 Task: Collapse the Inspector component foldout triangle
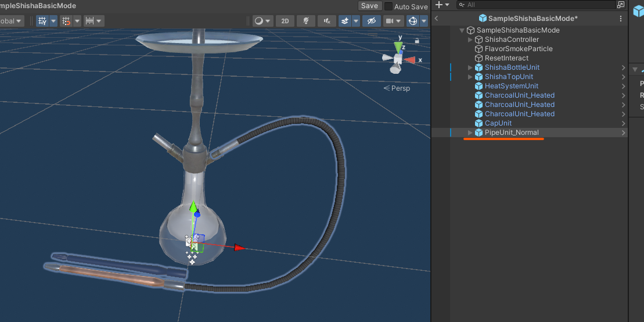pos(635,70)
